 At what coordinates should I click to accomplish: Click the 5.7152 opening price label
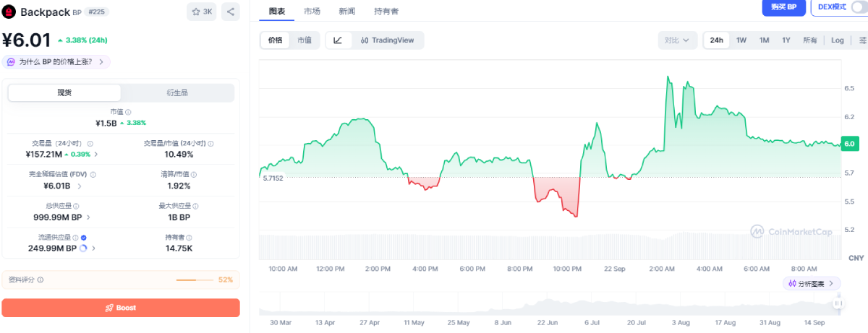click(x=272, y=177)
